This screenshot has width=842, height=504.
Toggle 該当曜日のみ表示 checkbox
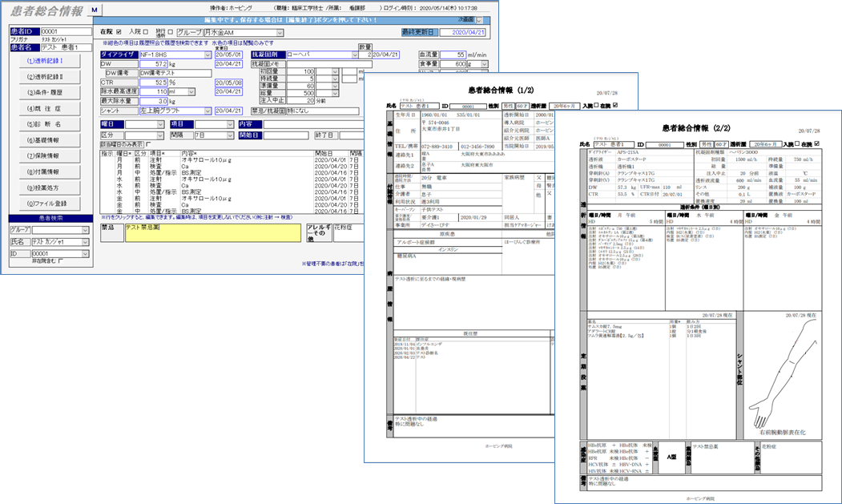pyautogui.click(x=148, y=144)
